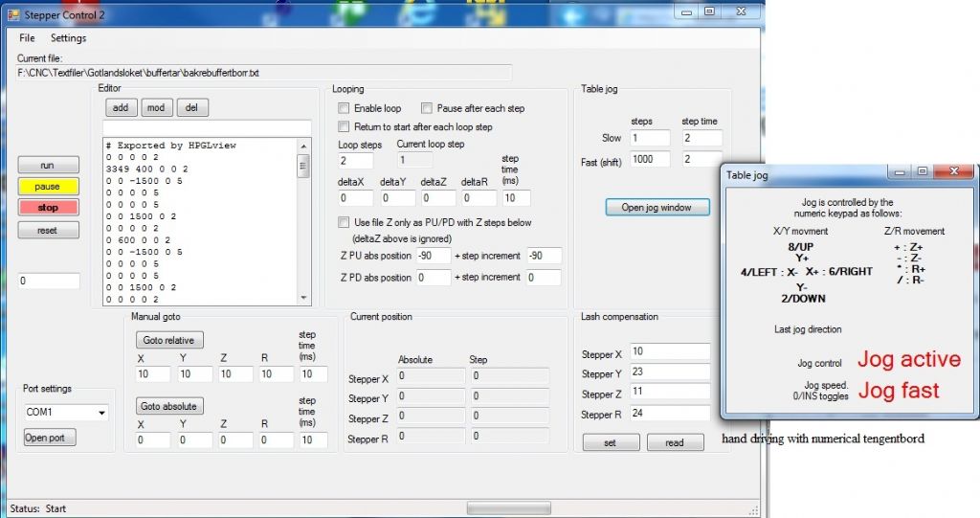Image resolution: width=980 pixels, height=518 pixels.
Task: Open the Settings menu
Action: [x=68, y=38]
